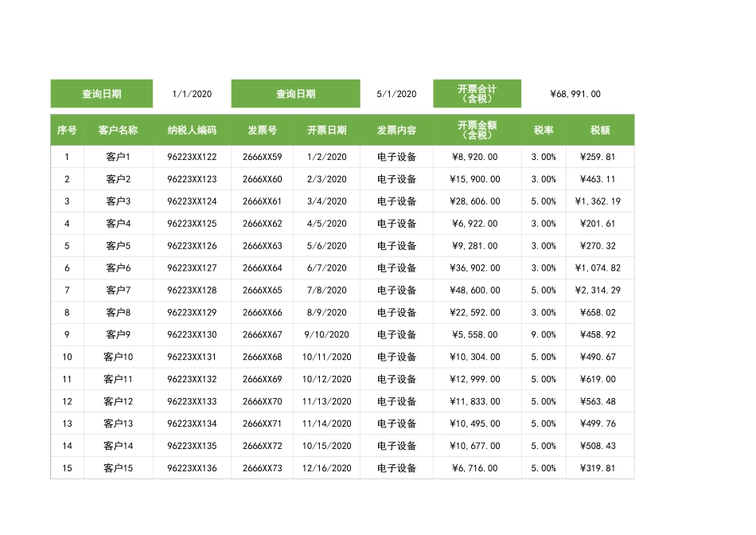Click the 序号 column header
756x535 pixels.
tap(66, 130)
